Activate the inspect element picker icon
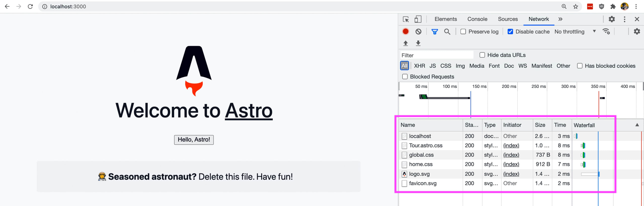Viewport: 644px width, 206px height. click(406, 19)
